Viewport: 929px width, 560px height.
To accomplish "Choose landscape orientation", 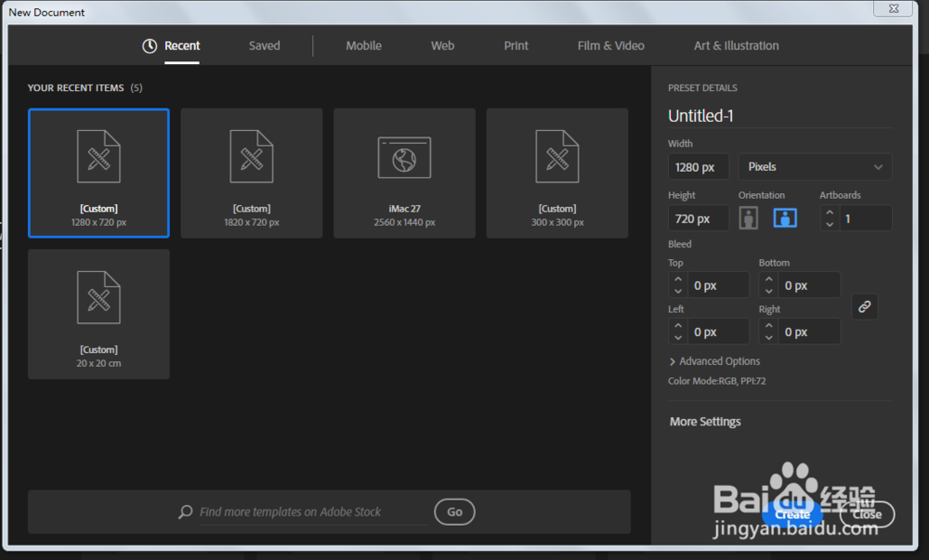I will coord(785,218).
